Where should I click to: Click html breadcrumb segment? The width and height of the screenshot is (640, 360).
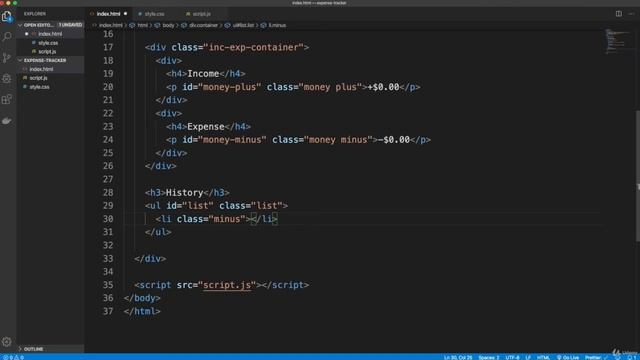point(142,25)
